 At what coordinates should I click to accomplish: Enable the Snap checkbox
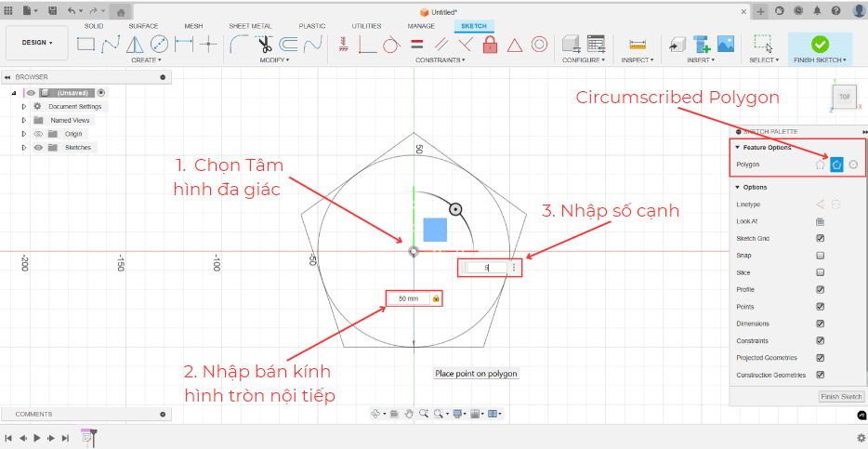820,255
